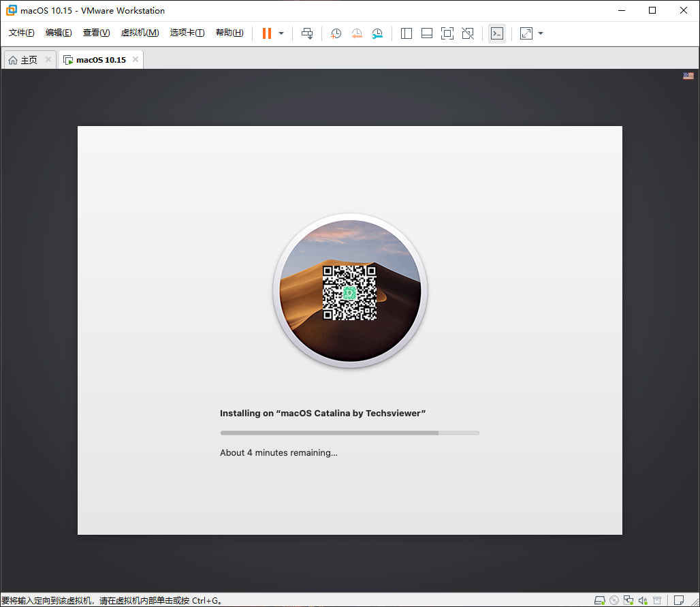The height and width of the screenshot is (607, 700).
Task: Send Ctrl+Alt+Del to the virtual machine
Action: click(307, 33)
